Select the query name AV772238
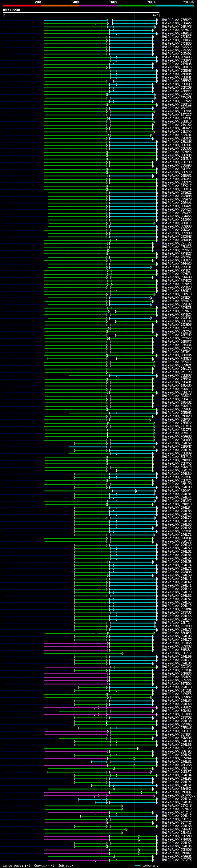Viewport: 197px width, 868px height. tap(11, 10)
